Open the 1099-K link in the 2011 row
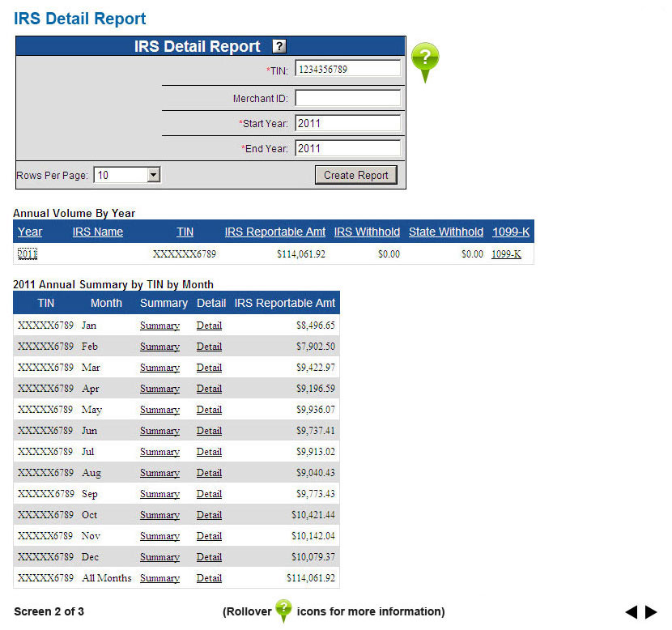672x630 pixels. 506,254
